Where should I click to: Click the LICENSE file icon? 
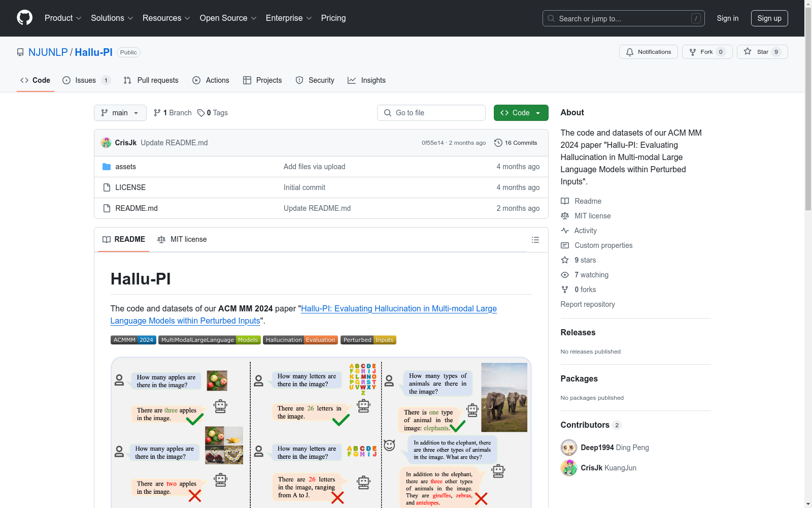click(x=107, y=187)
